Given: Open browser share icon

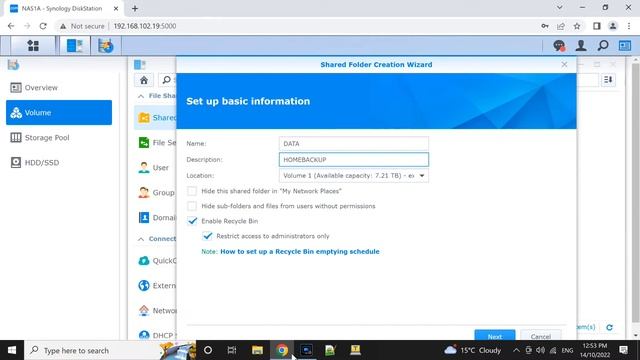Looking at the screenshot, I should pyautogui.click(x=560, y=26).
